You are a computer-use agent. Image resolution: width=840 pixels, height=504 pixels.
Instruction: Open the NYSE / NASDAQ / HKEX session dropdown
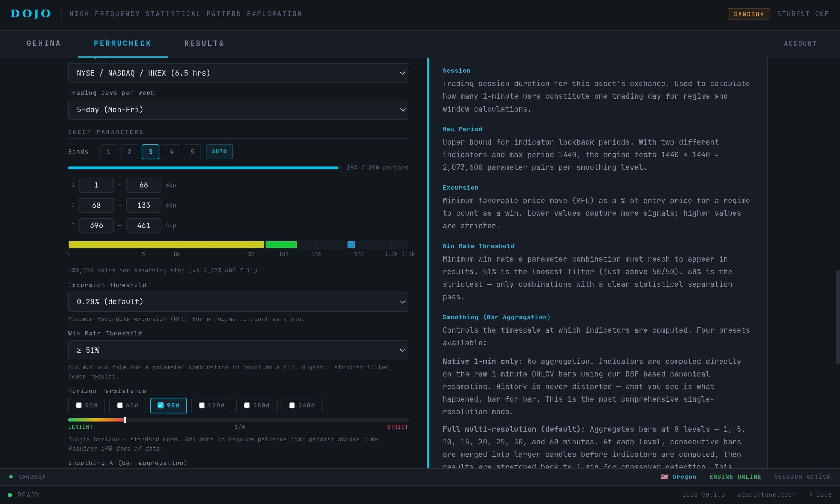tap(238, 73)
